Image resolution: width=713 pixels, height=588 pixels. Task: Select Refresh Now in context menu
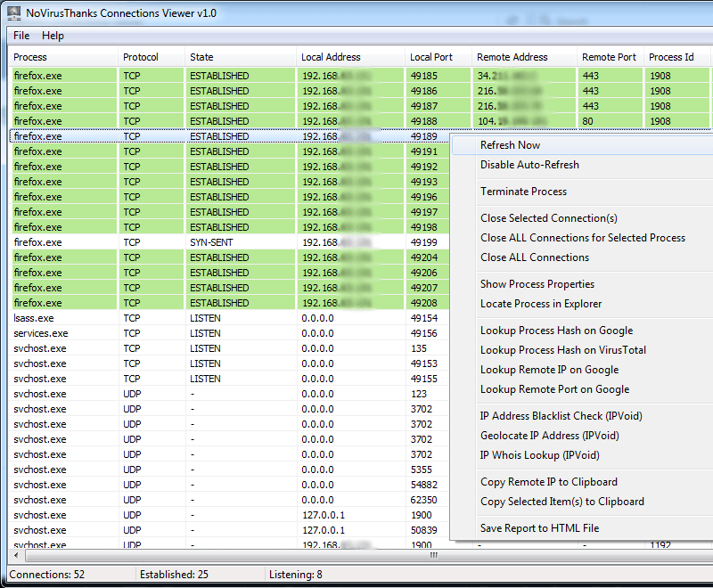(510, 145)
